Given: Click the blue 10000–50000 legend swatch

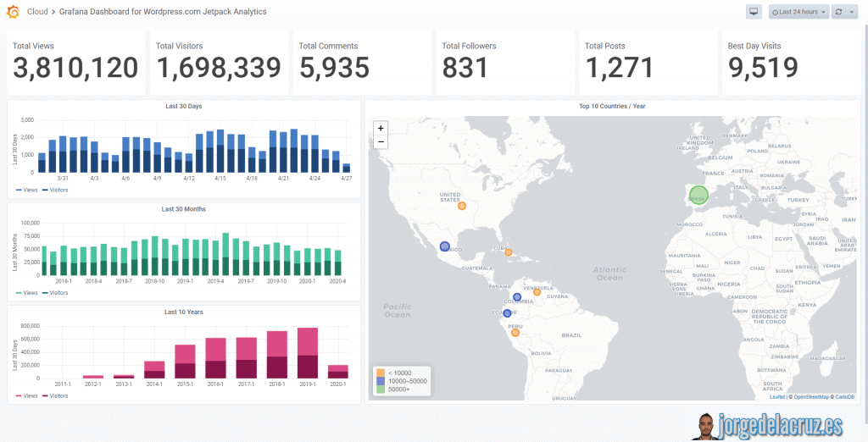Looking at the screenshot, I should tap(381, 381).
